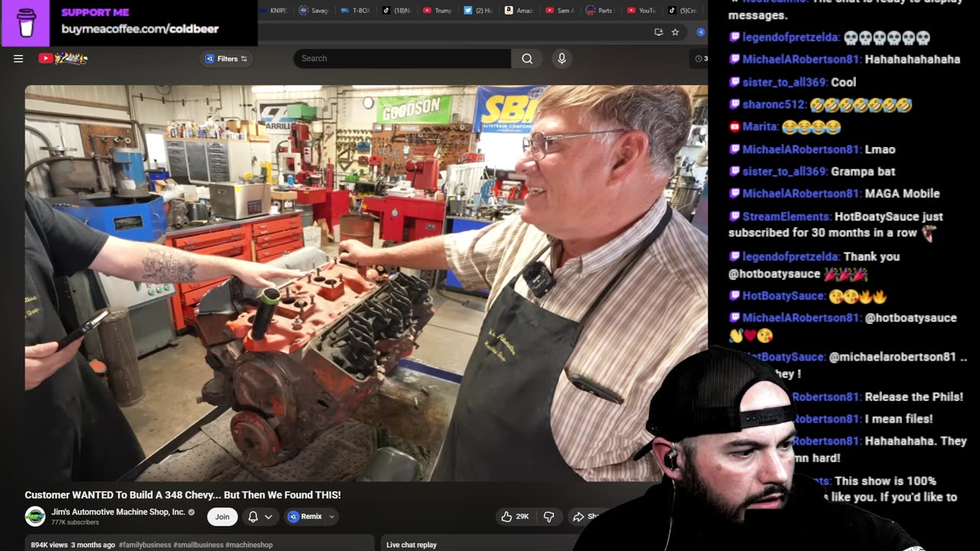
Task: Switch to the YouTube tab
Action: click(x=642, y=11)
